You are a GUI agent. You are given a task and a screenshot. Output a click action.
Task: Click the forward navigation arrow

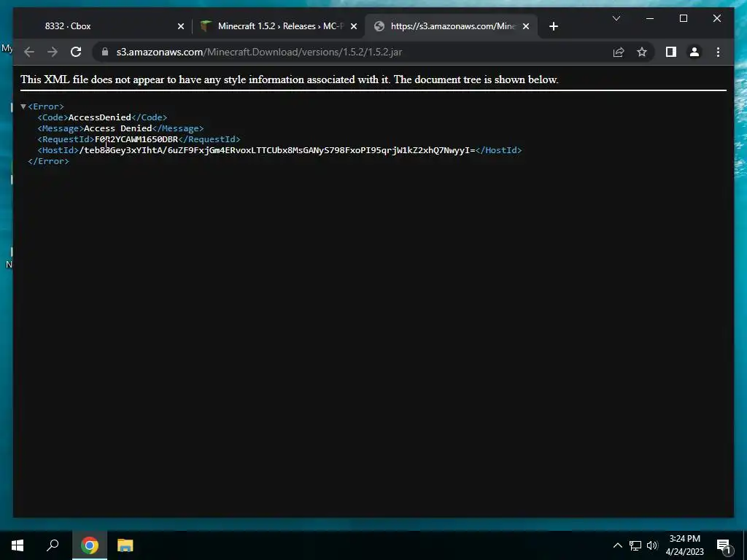pyautogui.click(x=53, y=52)
